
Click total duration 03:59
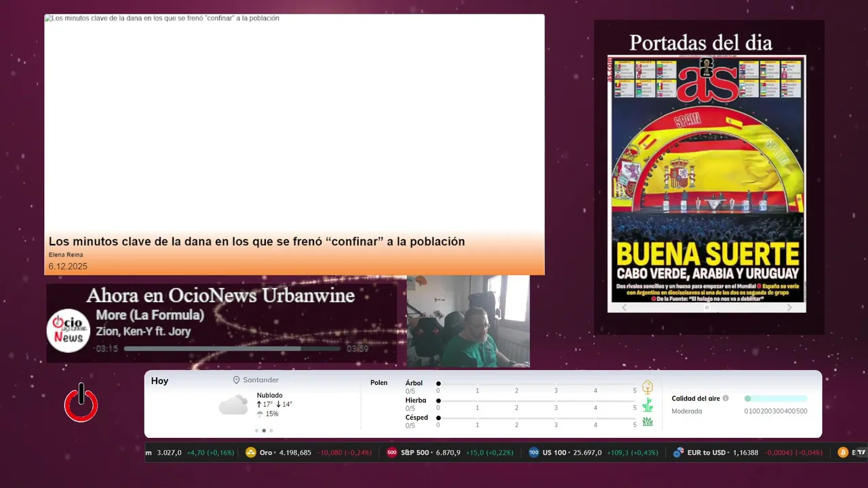[x=357, y=349]
